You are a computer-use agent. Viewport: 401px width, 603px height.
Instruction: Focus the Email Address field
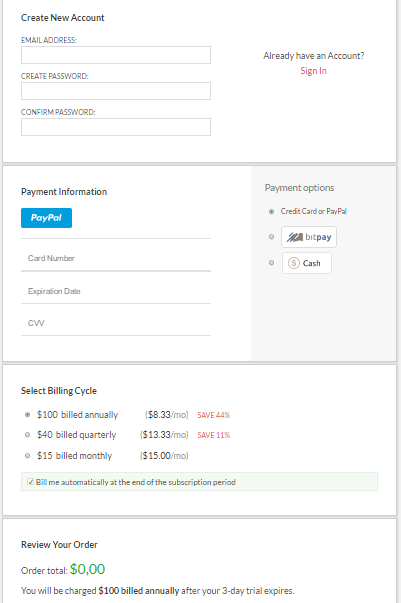point(116,55)
